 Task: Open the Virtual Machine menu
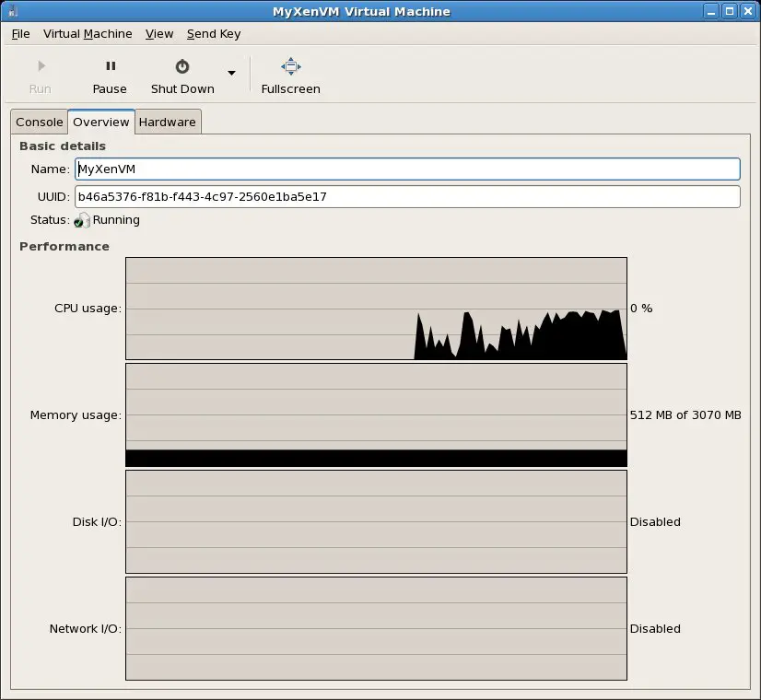(88, 34)
